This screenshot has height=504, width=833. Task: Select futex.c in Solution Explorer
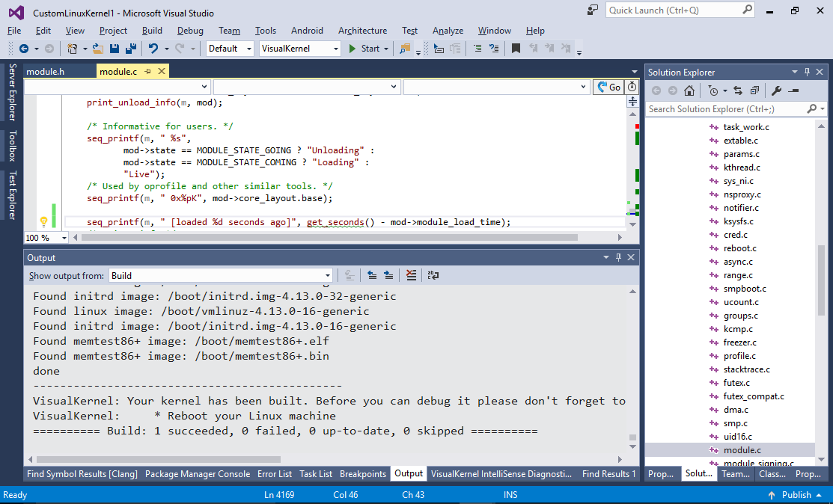click(x=736, y=383)
